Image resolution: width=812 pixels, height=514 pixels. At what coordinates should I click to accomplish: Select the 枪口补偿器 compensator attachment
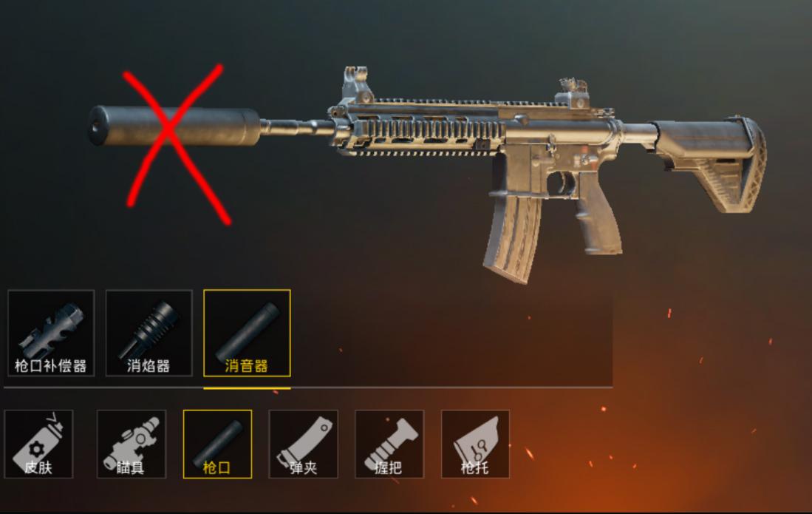[x=51, y=333]
